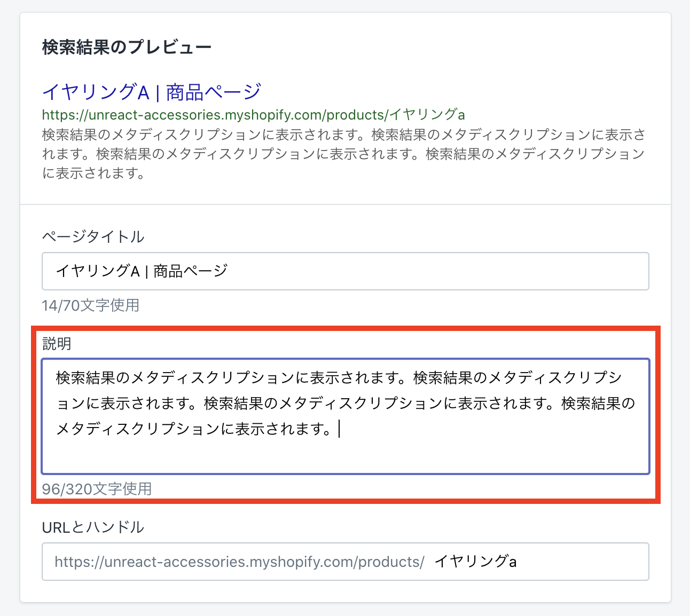Focus the ページタイトル input field
Image resolution: width=690 pixels, height=616 pixels.
point(345,271)
